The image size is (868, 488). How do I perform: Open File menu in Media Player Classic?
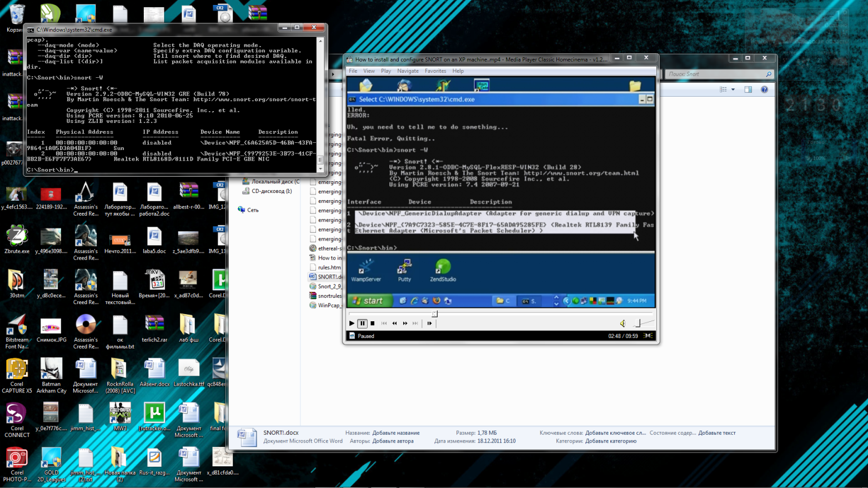click(x=353, y=71)
